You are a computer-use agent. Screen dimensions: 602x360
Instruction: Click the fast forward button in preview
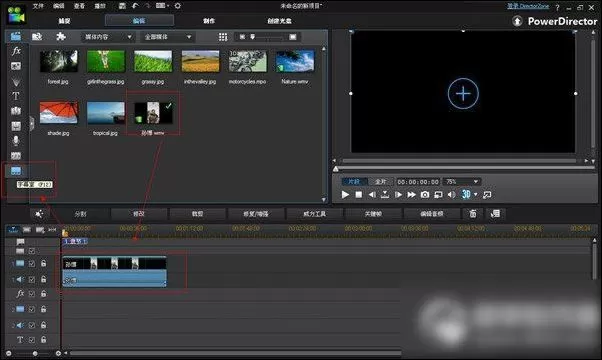(x=411, y=195)
